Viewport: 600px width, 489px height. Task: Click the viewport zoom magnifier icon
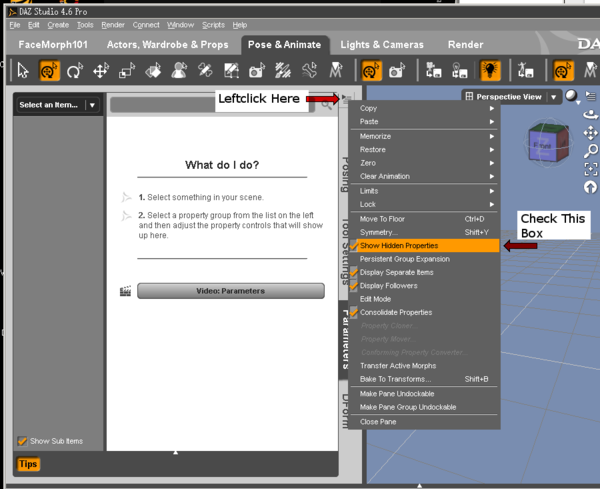590,151
